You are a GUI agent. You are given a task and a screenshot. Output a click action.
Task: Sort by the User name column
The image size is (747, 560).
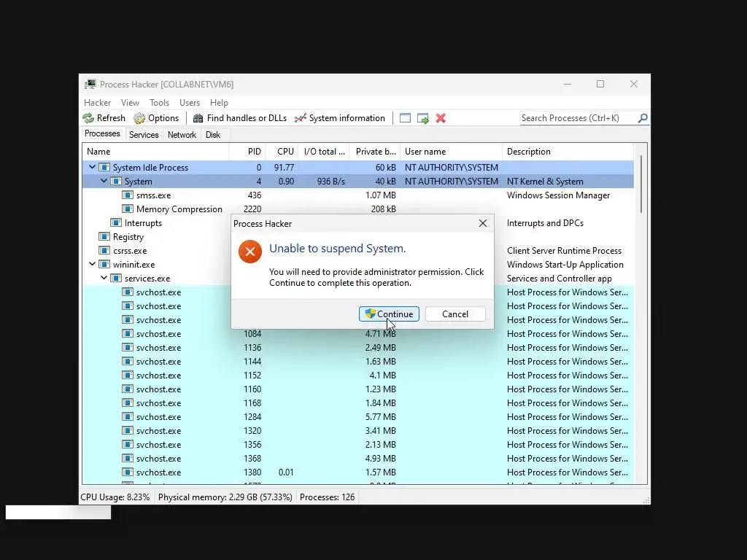[451, 152]
